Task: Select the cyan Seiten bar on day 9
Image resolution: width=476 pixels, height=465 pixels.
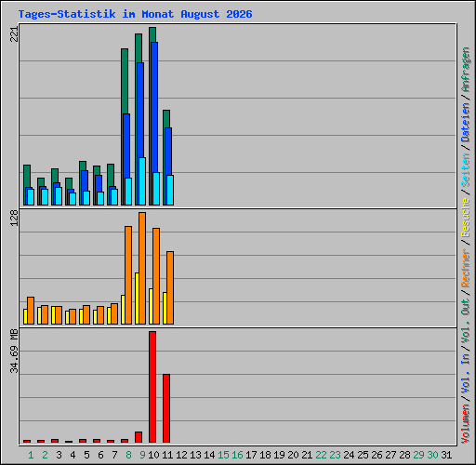Action: [142, 181]
